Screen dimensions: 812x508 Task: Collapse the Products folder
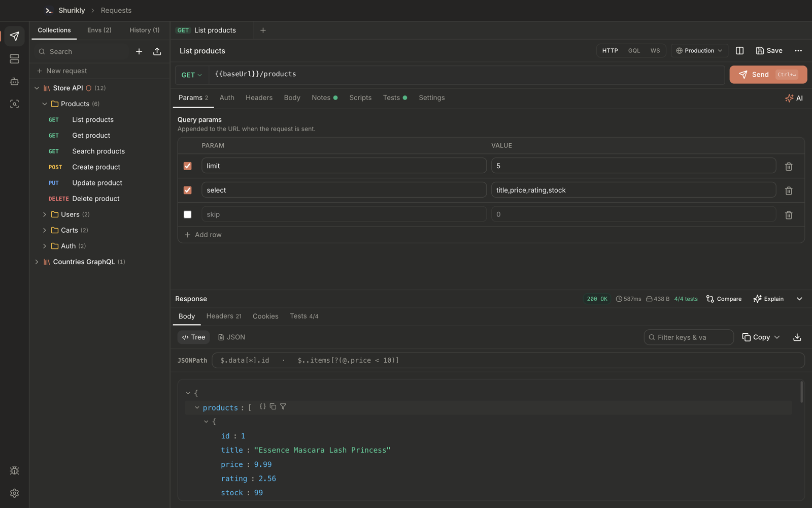tap(45, 104)
